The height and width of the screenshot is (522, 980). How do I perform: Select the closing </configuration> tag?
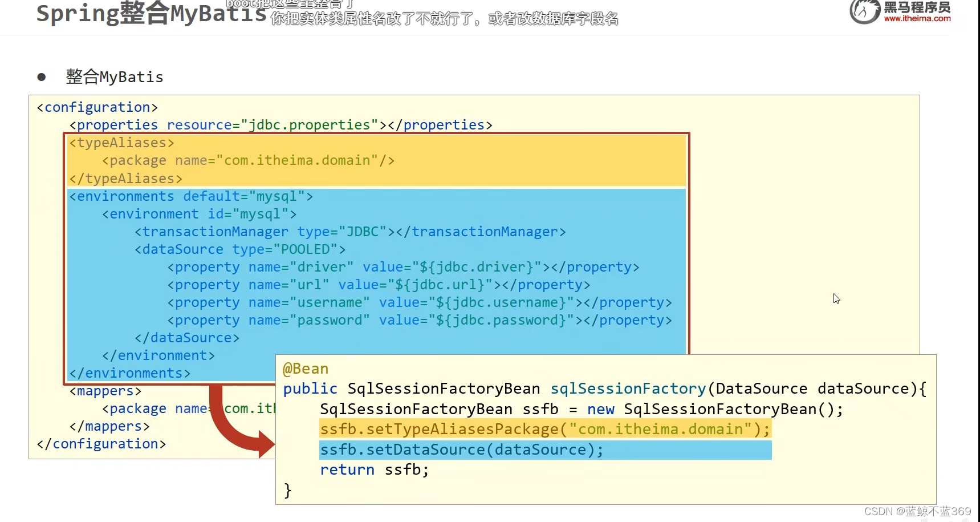[x=101, y=444]
